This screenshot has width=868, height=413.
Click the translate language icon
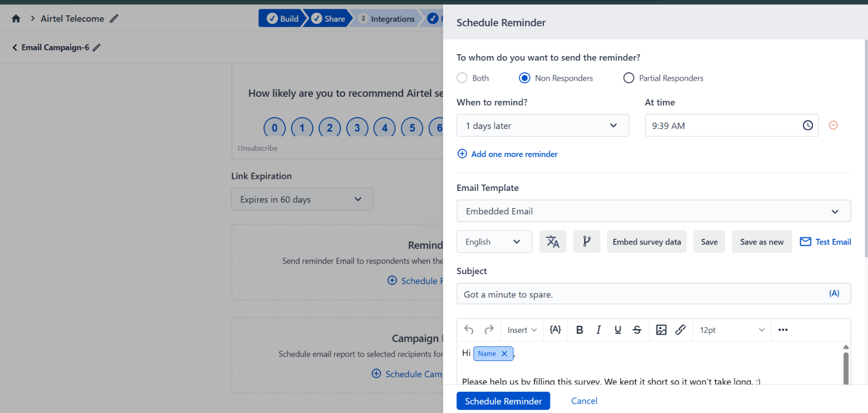pos(553,242)
